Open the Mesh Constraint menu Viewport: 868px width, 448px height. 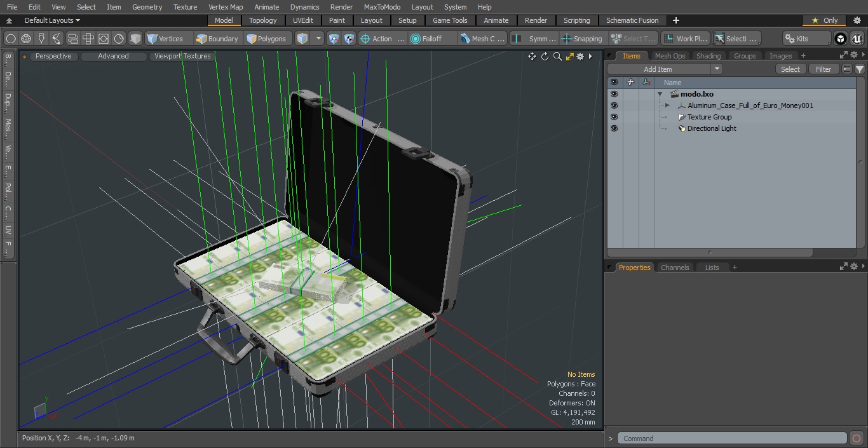pos(483,39)
